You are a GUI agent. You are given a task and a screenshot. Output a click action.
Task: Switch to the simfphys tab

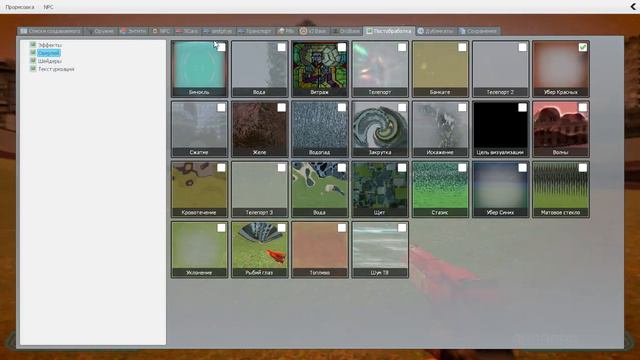coord(218,31)
